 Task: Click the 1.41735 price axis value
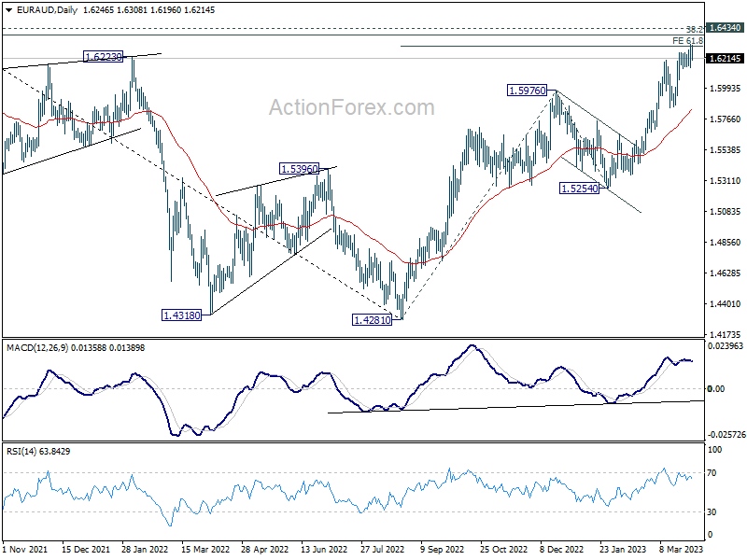[x=726, y=334]
